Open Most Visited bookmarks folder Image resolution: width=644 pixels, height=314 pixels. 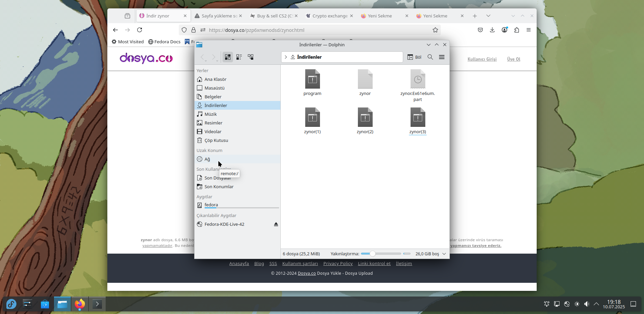pos(128,42)
